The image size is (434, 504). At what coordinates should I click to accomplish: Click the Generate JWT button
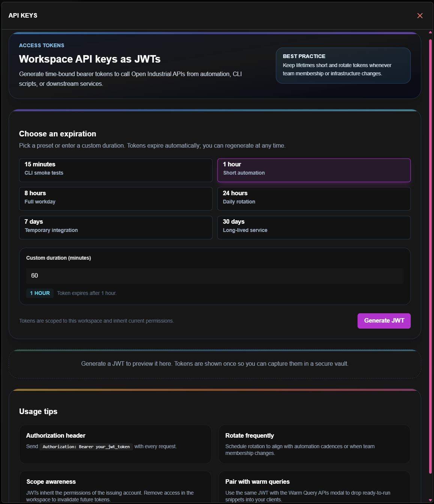[x=384, y=321]
